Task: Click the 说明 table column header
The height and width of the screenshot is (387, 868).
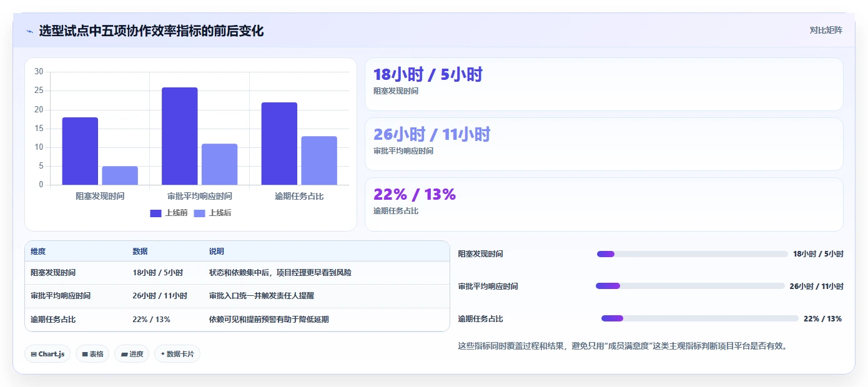Action: (x=217, y=252)
